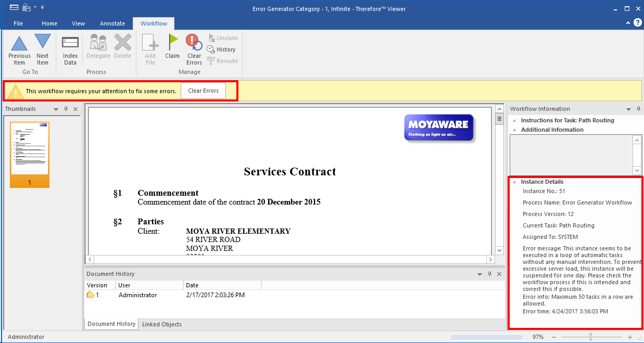Open workflow History
644x343 pixels.
(221, 49)
